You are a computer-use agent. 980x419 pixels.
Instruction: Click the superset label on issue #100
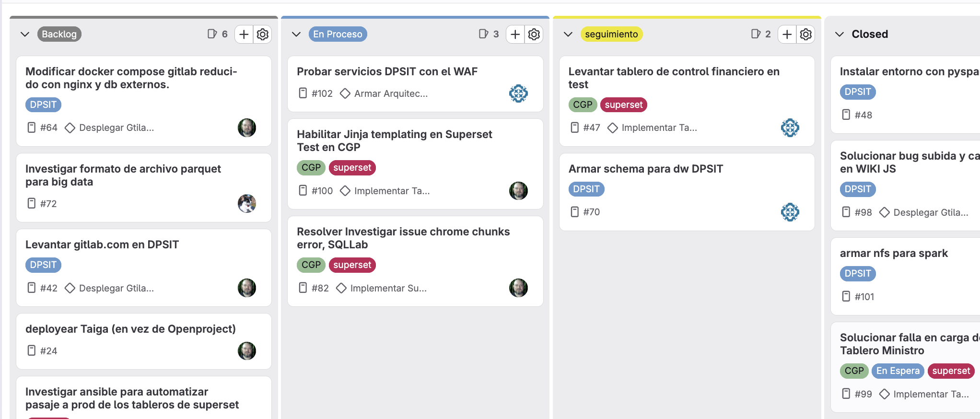352,168
